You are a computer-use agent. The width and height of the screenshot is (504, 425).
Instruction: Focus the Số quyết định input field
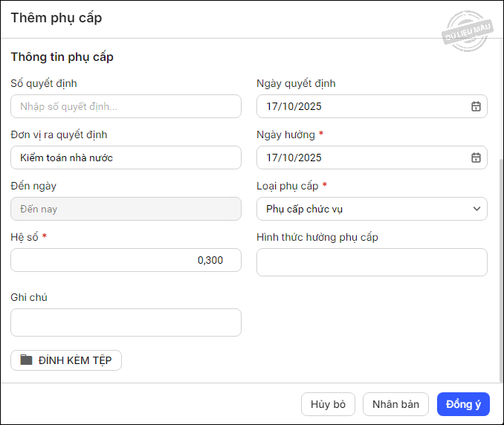click(126, 106)
